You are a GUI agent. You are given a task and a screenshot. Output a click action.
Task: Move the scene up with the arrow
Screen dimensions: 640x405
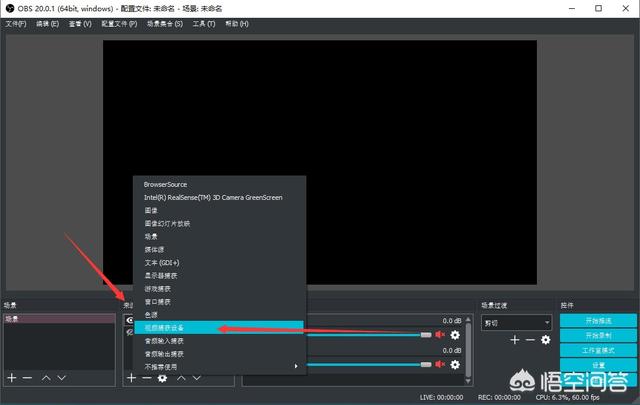tap(46, 378)
